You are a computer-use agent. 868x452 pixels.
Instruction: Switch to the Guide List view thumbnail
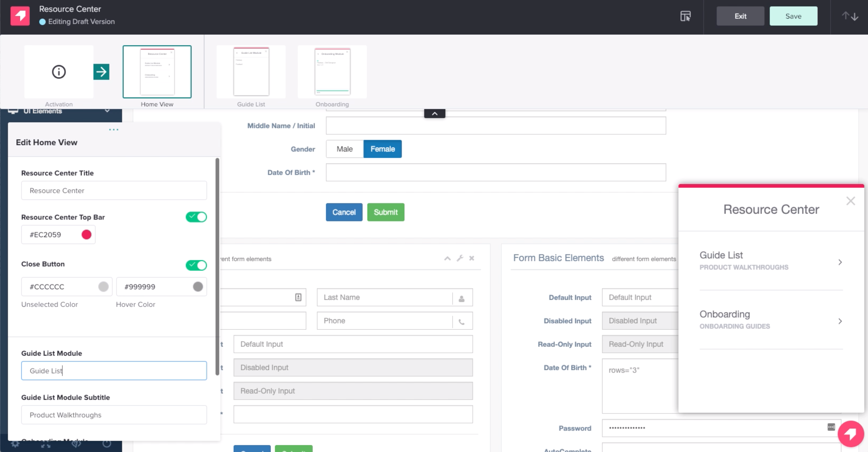click(251, 72)
